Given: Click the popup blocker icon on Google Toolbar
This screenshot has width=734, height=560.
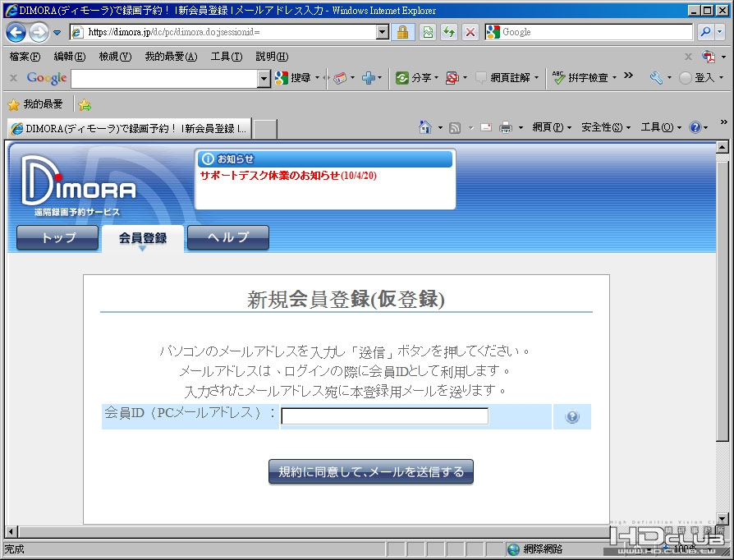Looking at the screenshot, I should coord(452,78).
